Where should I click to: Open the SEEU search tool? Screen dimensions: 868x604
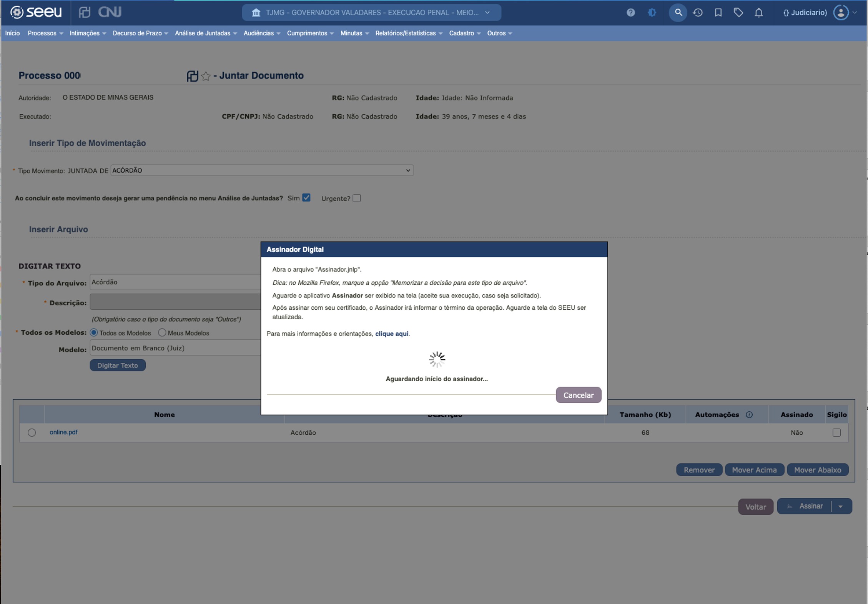(678, 12)
